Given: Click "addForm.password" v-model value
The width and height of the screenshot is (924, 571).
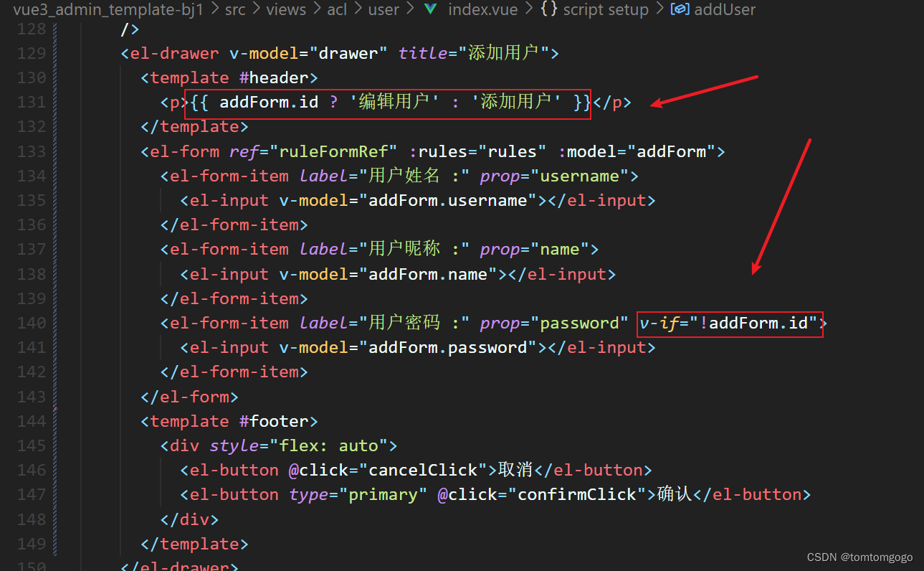Looking at the screenshot, I should (x=448, y=348).
